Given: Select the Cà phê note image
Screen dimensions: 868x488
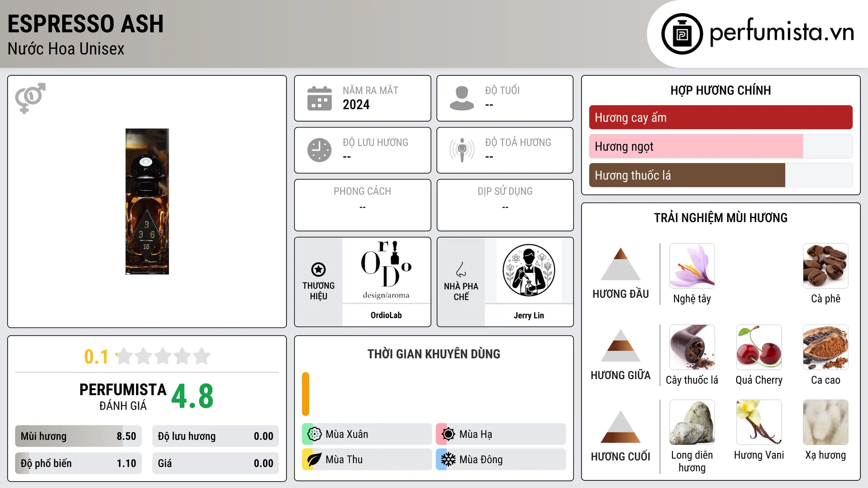Looking at the screenshot, I should coord(826,266).
